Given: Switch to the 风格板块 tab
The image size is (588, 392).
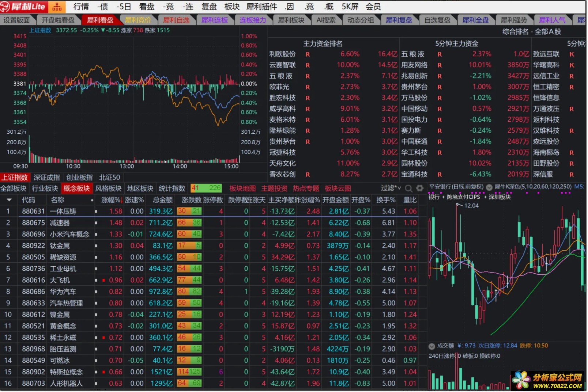Looking at the screenshot, I should [x=108, y=189].
